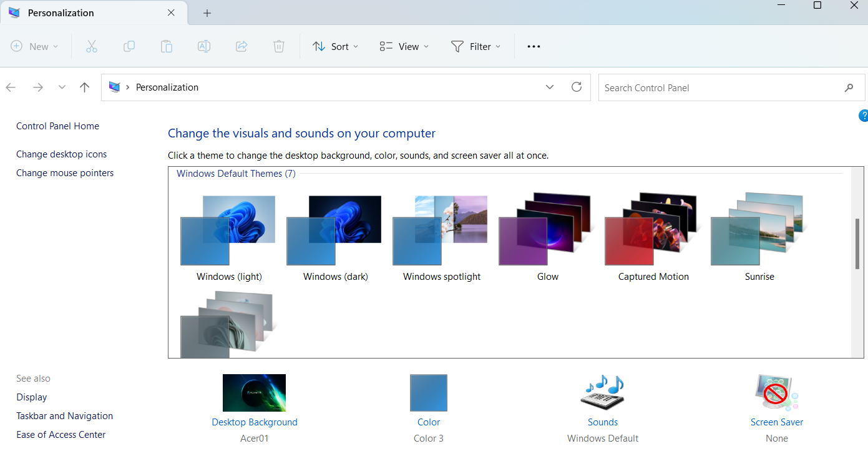Viewport: 868px width, 451px height.
Task: Open a new tab with plus button
Action: point(207,13)
